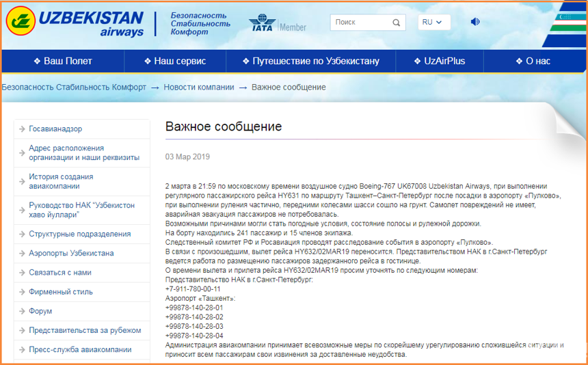Open the UzAirPlus menu

pos(440,61)
